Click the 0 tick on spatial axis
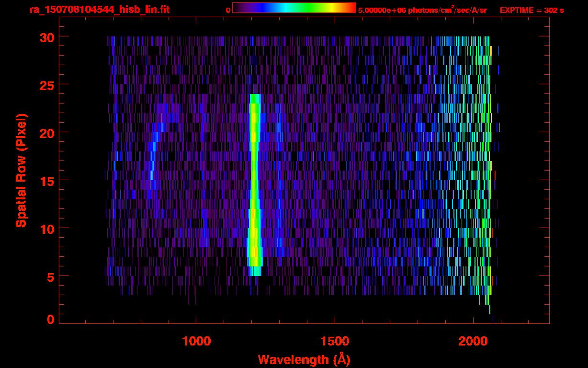This screenshot has height=368, width=588. (50, 320)
